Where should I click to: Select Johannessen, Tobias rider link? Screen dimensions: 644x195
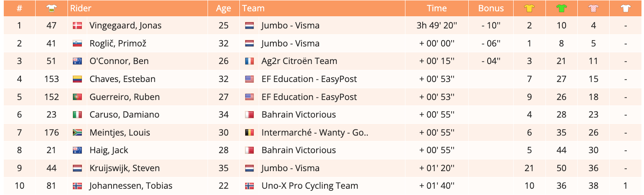(131, 186)
